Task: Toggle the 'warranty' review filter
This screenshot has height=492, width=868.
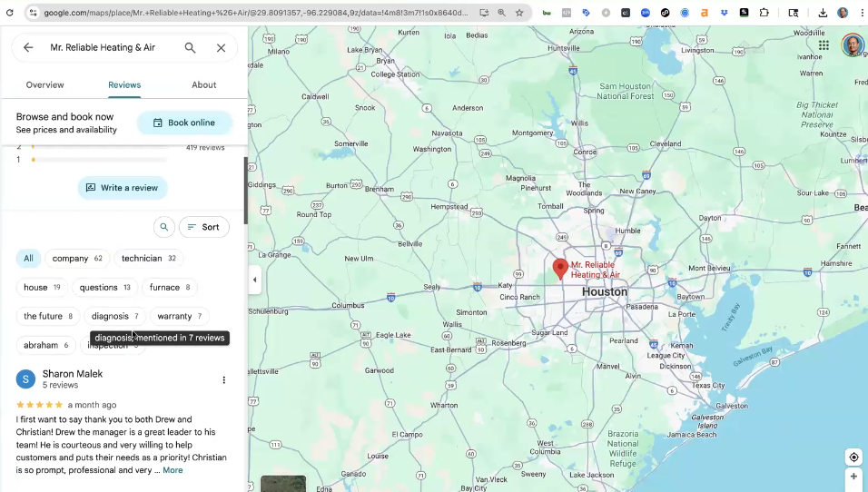Action: pos(179,317)
